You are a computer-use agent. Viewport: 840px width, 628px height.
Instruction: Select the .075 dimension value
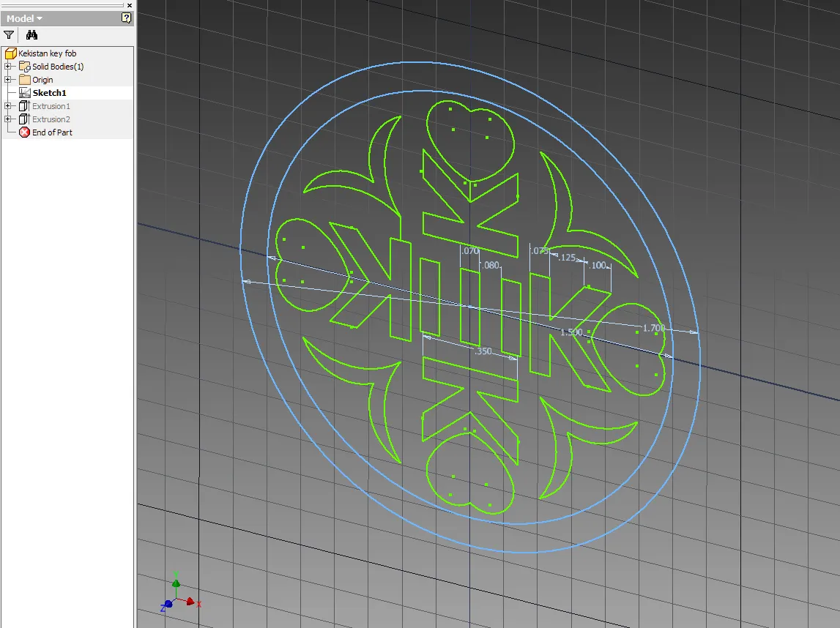(540, 250)
